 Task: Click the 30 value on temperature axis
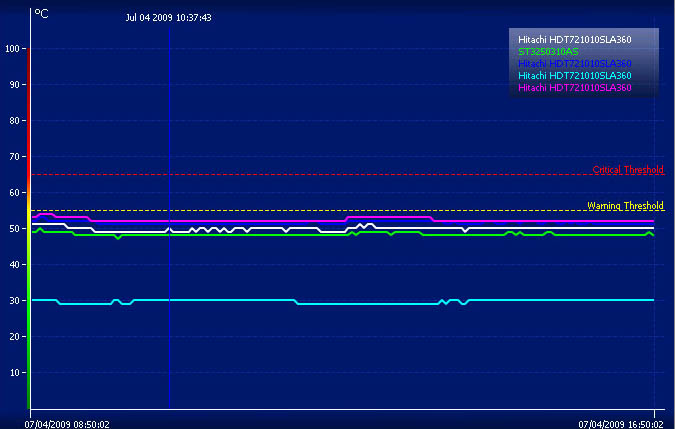pyautogui.click(x=15, y=300)
